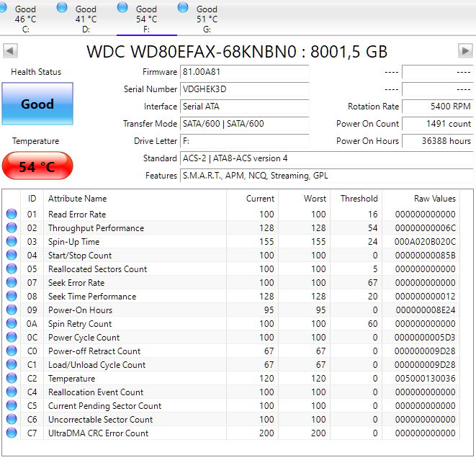Image resolution: width=476 pixels, height=460 pixels.
Task: Select the C: drive tab
Action: pos(25,19)
